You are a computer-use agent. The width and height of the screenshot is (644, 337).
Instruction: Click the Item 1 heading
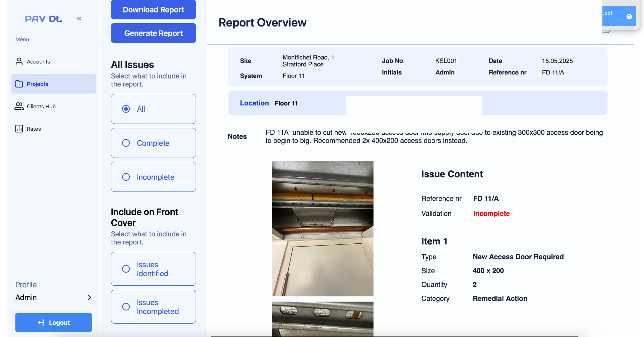click(x=434, y=241)
